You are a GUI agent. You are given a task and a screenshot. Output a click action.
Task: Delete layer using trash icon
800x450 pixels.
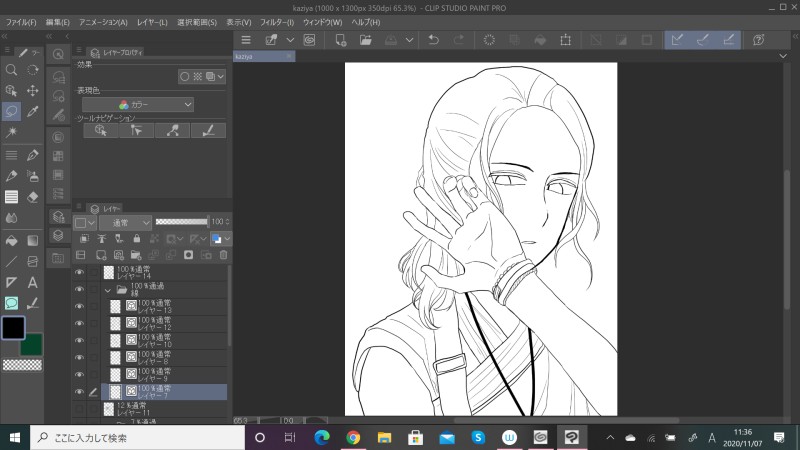pos(223,255)
